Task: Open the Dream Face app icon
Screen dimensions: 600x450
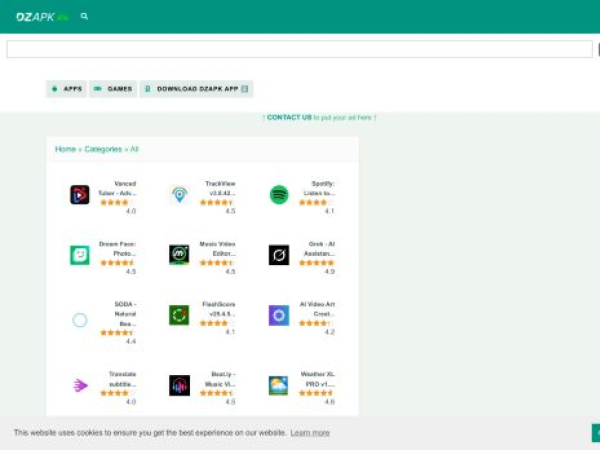Action: pyautogui.click(x=79, y=255)
